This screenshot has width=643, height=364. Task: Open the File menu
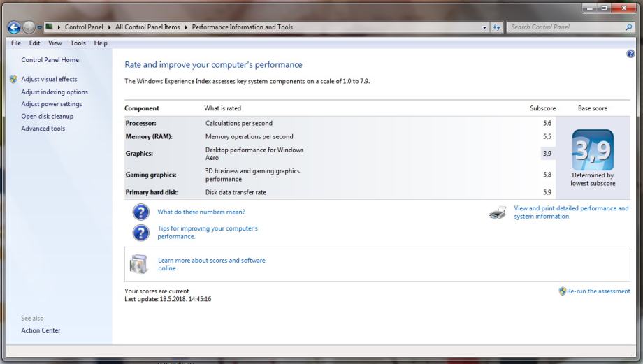[16, 43]
